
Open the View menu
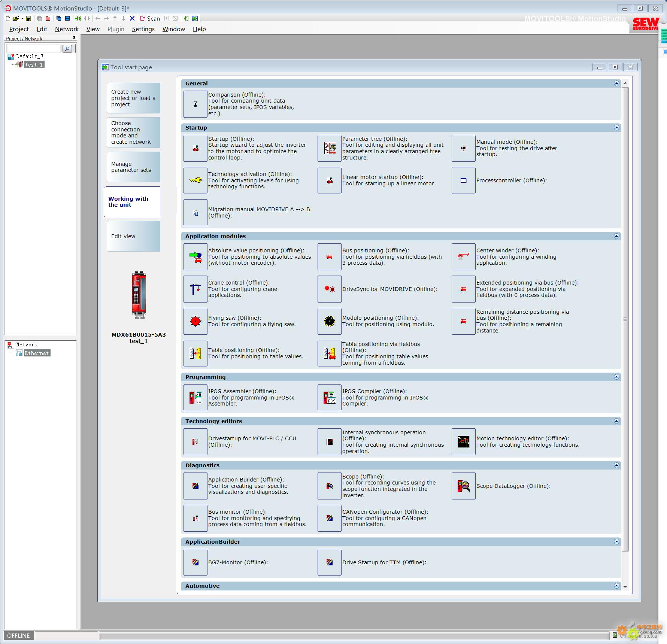point(93,29)
